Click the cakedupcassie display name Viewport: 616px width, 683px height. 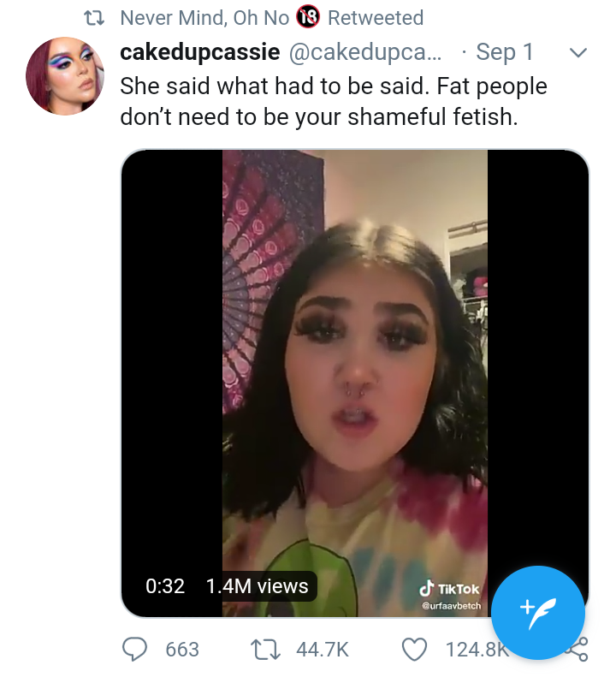(199, 52)
